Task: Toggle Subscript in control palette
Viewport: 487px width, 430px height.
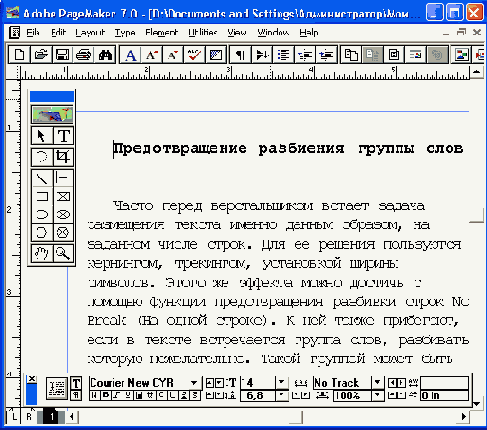Action: (196, 396)
